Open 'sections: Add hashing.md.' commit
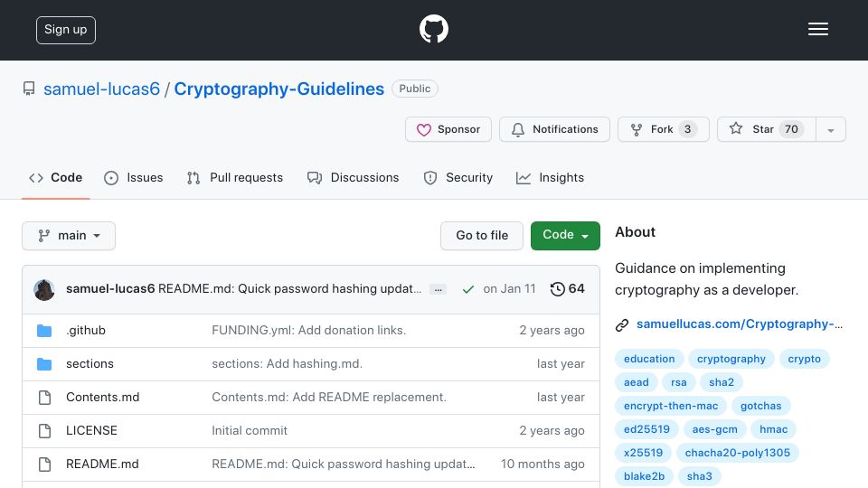The width and height of the screenshot is (868, 488). [x=287, y=363]
